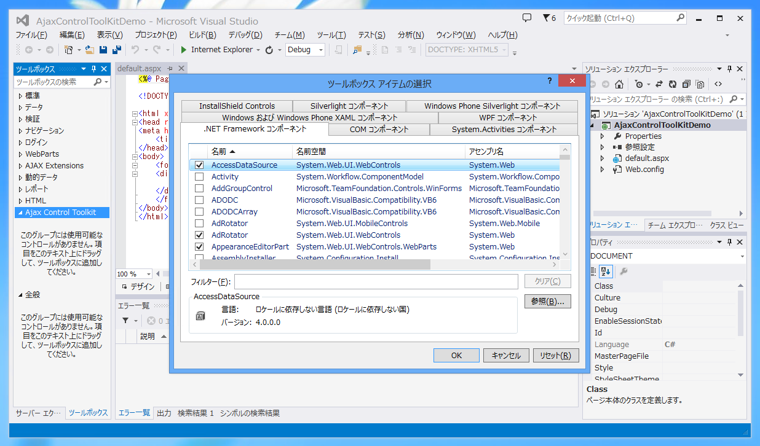Click the notifications flag icon
The height and width of the screenshot is (446, 760).
[546, 18]
